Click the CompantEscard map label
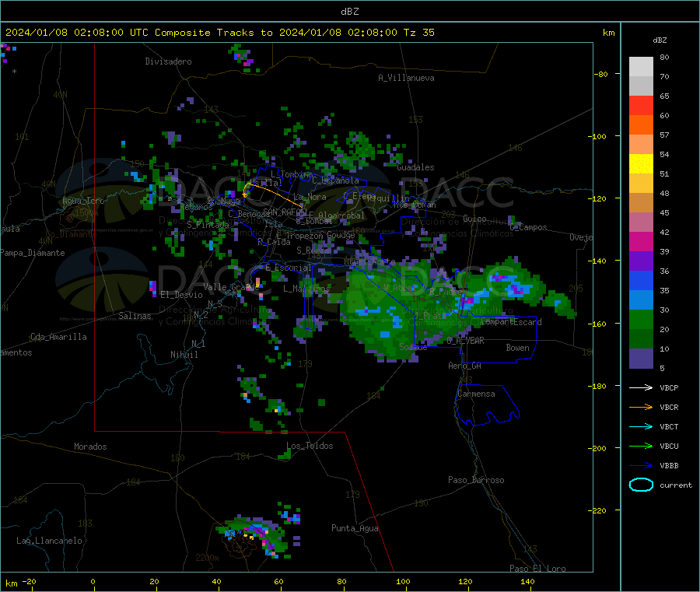Viewport: 700px width, 592px height. 512,322
